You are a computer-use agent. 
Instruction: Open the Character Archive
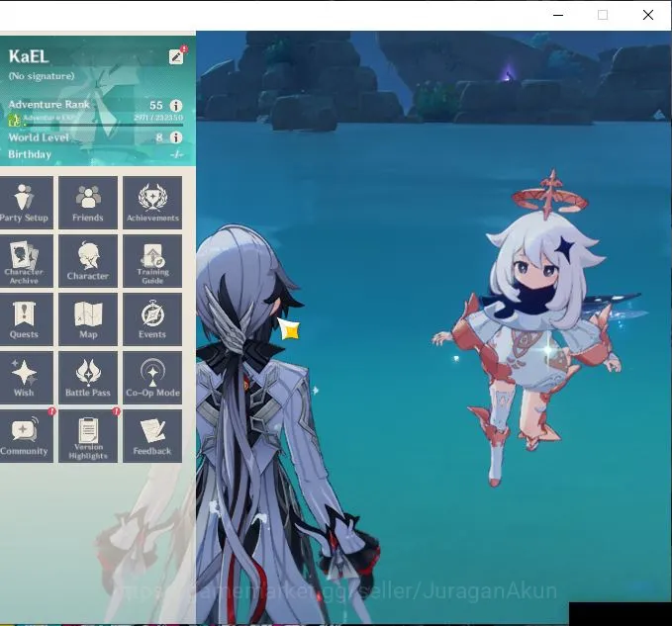(26, 261)
